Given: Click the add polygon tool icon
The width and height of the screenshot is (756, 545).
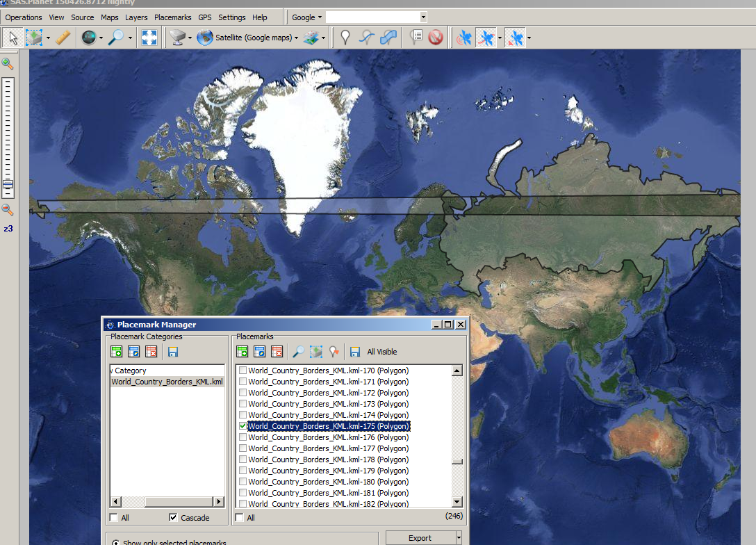Looking at the screenshot, I should click(390, 38).
